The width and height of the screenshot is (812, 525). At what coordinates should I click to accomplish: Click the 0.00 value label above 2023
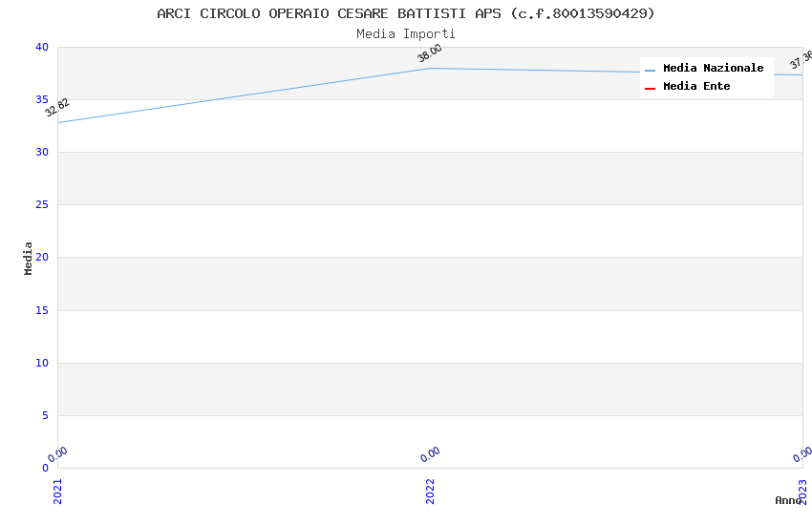801,454
